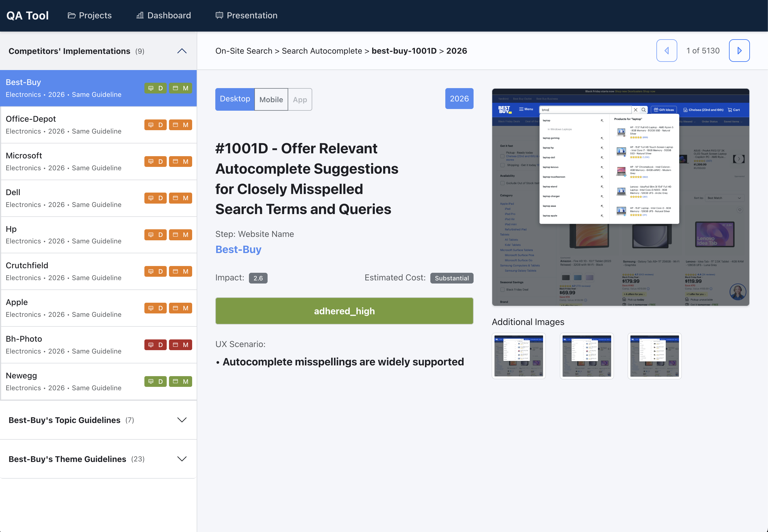Viewport: 768px width, 532px height.
Task: Select the Best-Buy competitor row
Action: tap(98, 88)
